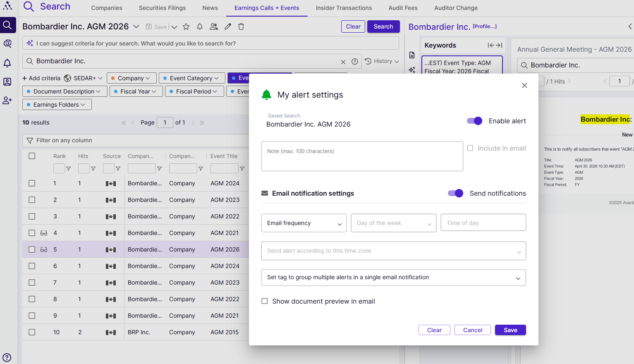Open Rank column filter funnel
Viewport: 634px width, 364px height.
(69, 169)
